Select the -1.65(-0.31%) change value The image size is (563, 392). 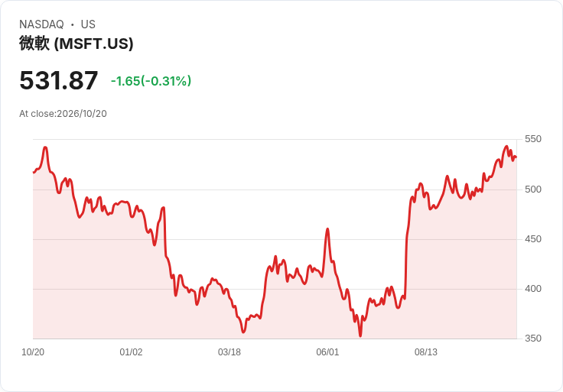click(x=151, y=81)
